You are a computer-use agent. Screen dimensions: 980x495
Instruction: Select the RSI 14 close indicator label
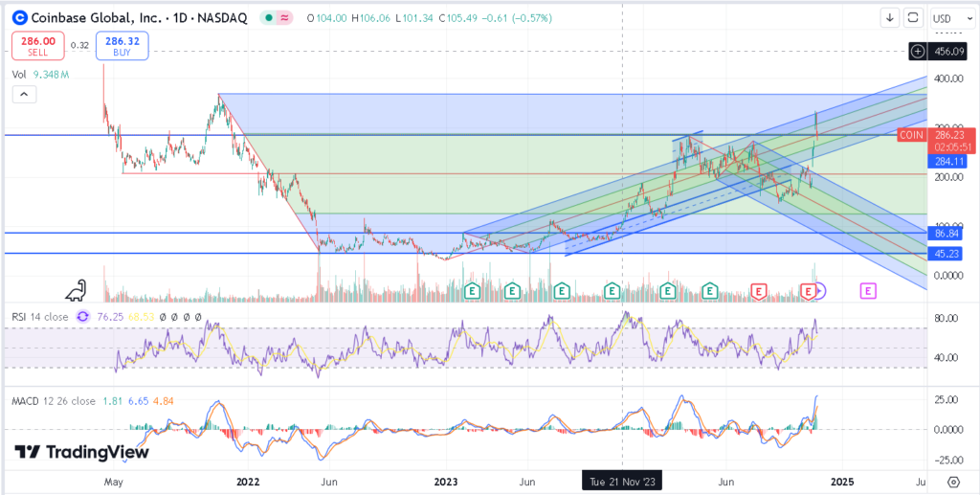point(40,317)
